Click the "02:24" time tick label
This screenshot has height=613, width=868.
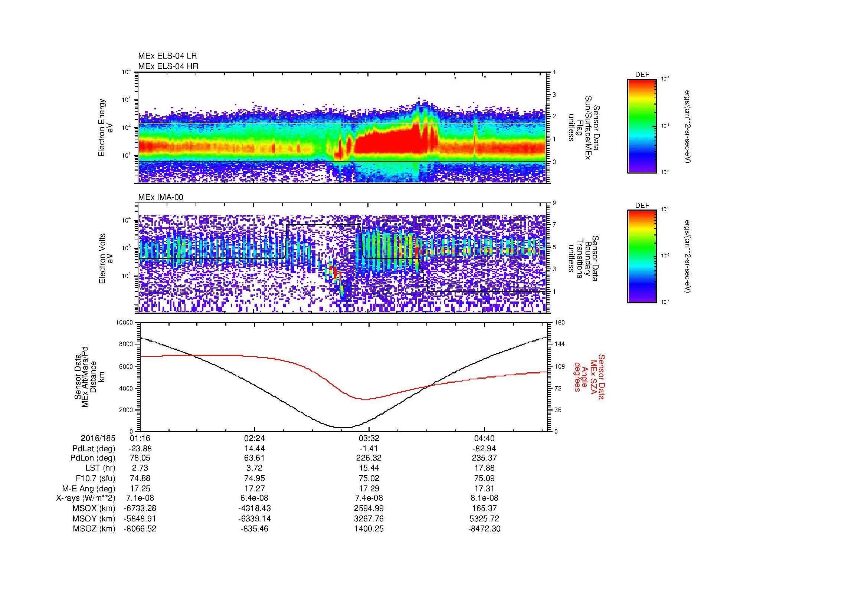(255, 438)
